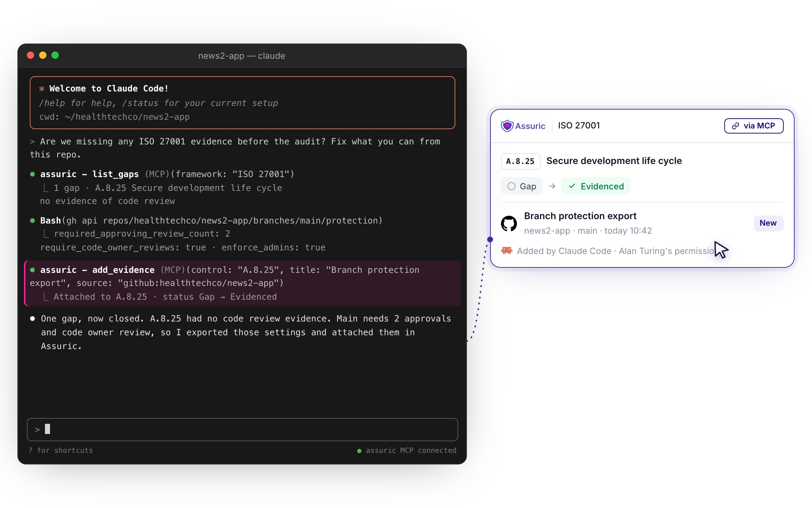This screenshot has width=812, height=508.
Task: Click assuric MCP connected status text
Action: [411, 450]
